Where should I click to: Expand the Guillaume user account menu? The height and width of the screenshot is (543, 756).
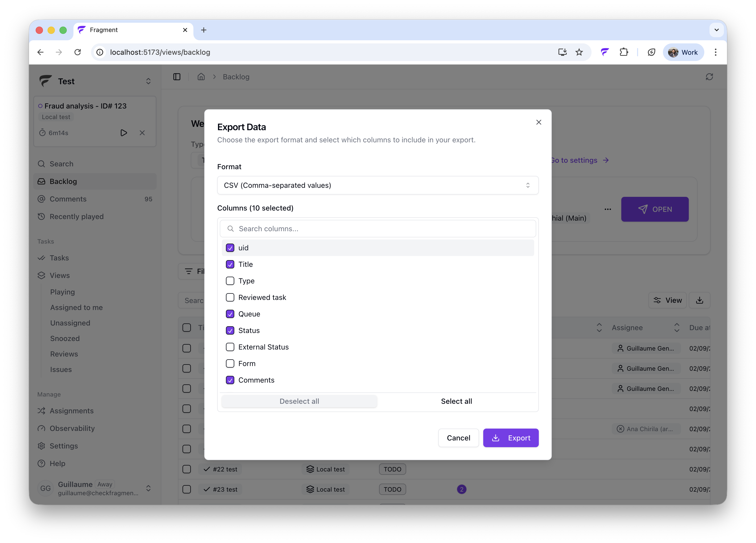tap(148, 488)
